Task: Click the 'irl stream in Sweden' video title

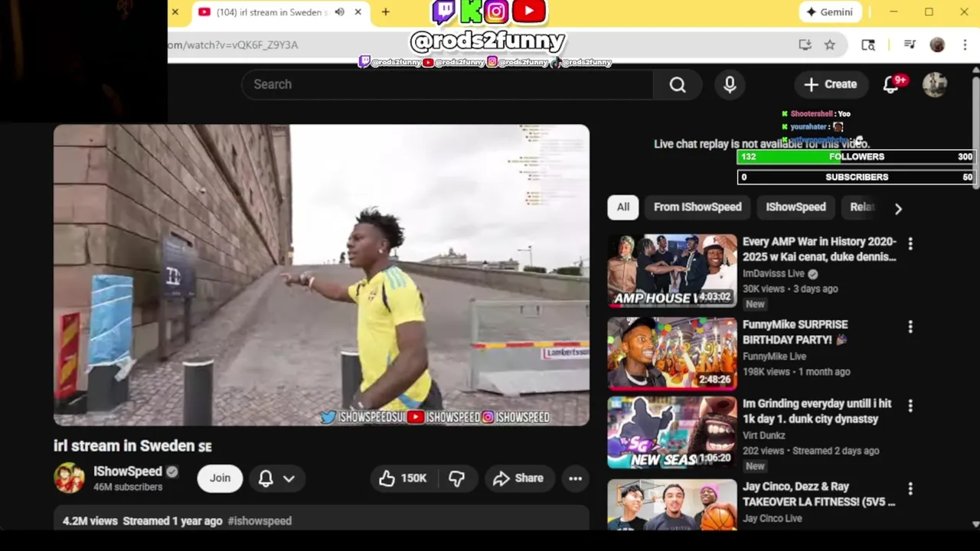Action: (132, 446)
